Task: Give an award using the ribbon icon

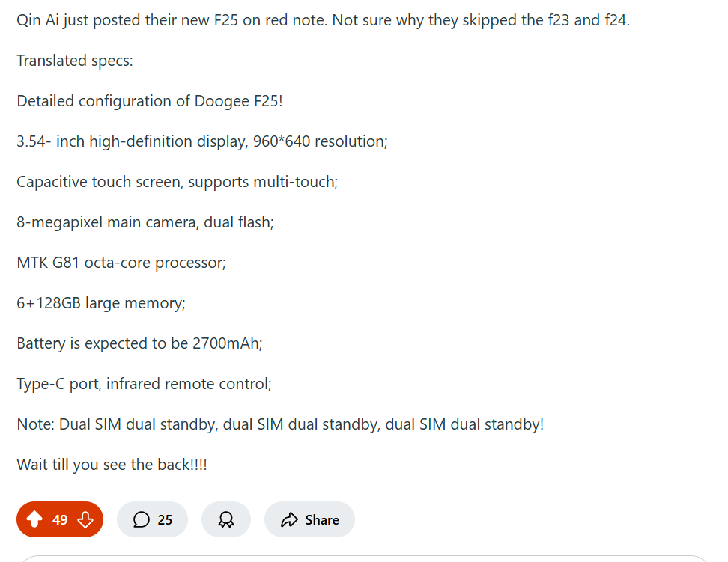Action: [x=226, y=519]
